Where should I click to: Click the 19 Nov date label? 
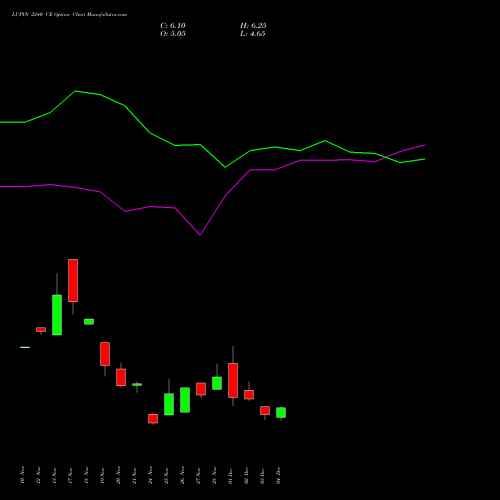[102, 475]
